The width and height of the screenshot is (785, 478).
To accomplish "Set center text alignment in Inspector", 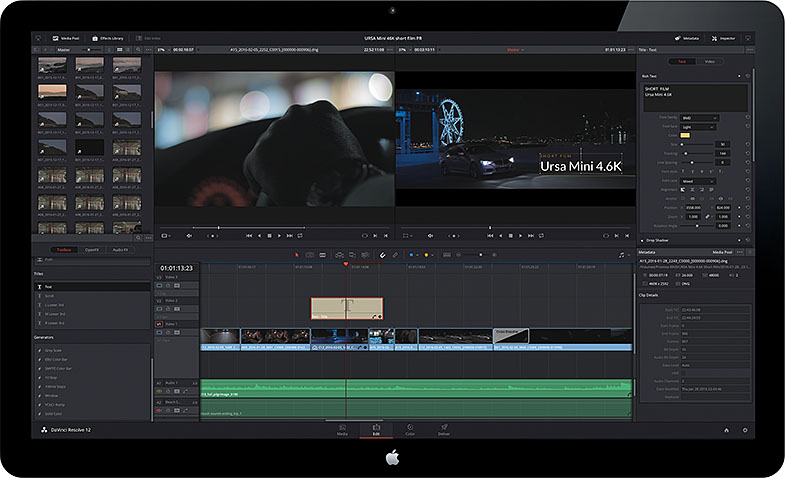I will [x=692, y=190].
